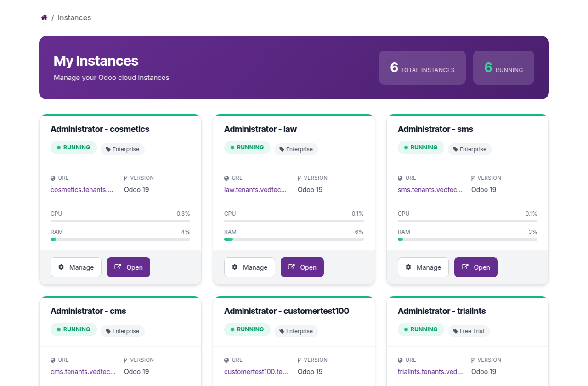
Task: Click the trialints RUNNING status badge
Action: click(x=421, y=329)
